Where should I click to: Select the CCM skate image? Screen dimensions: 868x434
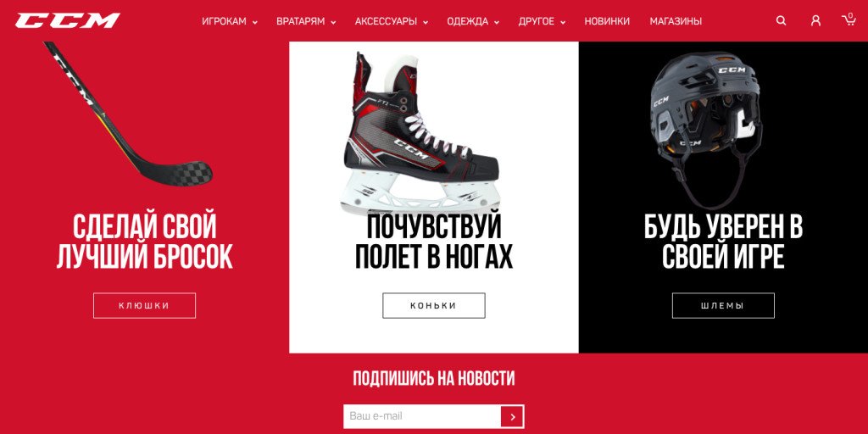[420, 133]
